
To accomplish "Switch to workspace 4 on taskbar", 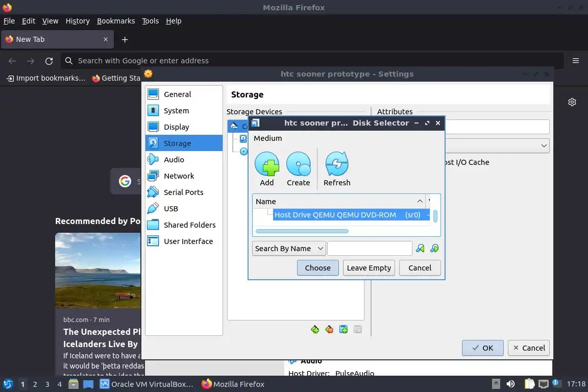I will pos(59,384).
